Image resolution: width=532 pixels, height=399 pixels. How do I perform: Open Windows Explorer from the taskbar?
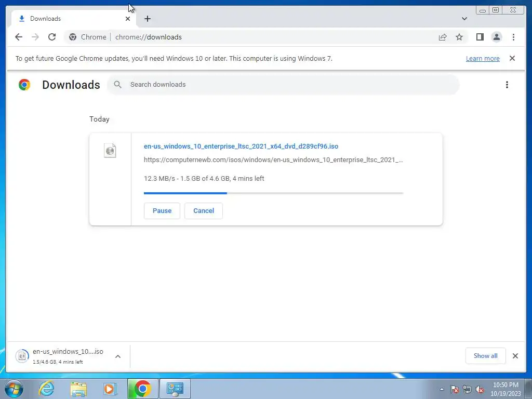pos(78,389)
